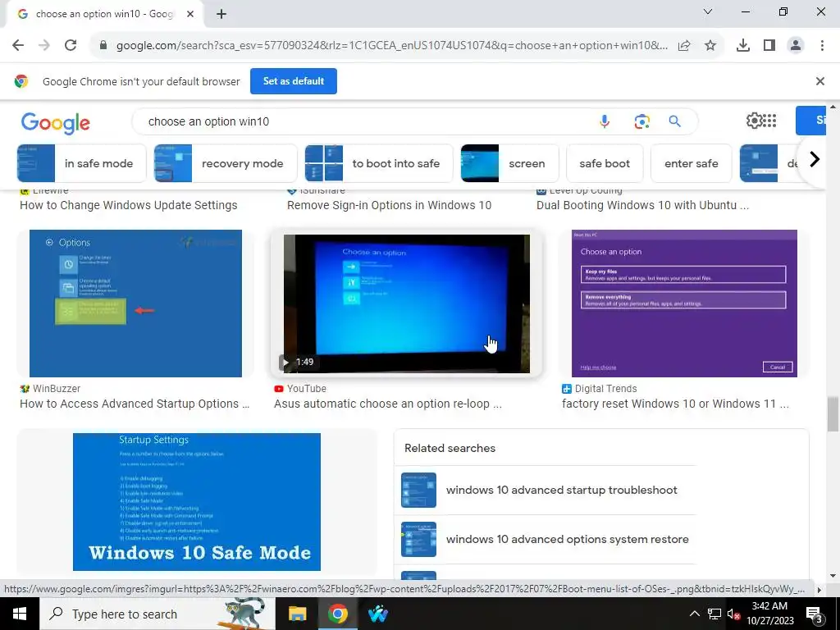Select 'in safe mode' filter chip
Screen dimensions: 840x630
click(x=81, y=163)
